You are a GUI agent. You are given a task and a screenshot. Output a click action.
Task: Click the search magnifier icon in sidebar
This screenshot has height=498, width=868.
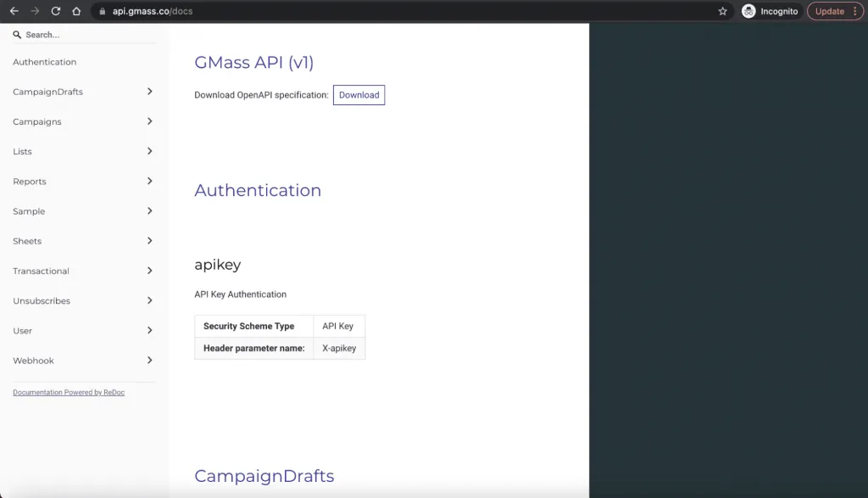[x=17, y=34]
